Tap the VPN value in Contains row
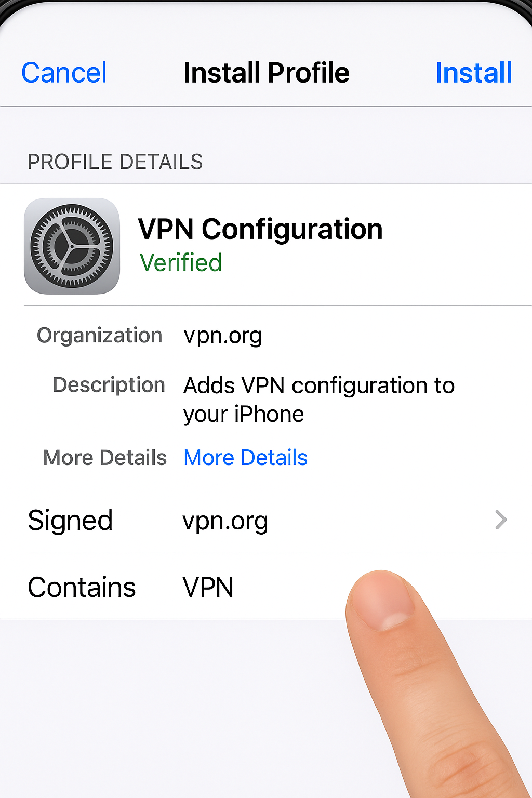Image resolution: width=532 pixels, height=798 pixels. [x=208, y=588]
